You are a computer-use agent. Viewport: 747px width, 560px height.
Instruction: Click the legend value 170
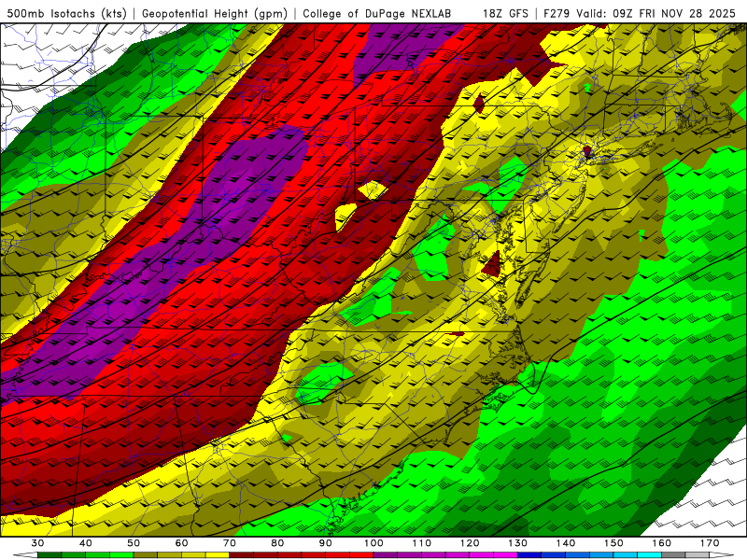(710, 543)
